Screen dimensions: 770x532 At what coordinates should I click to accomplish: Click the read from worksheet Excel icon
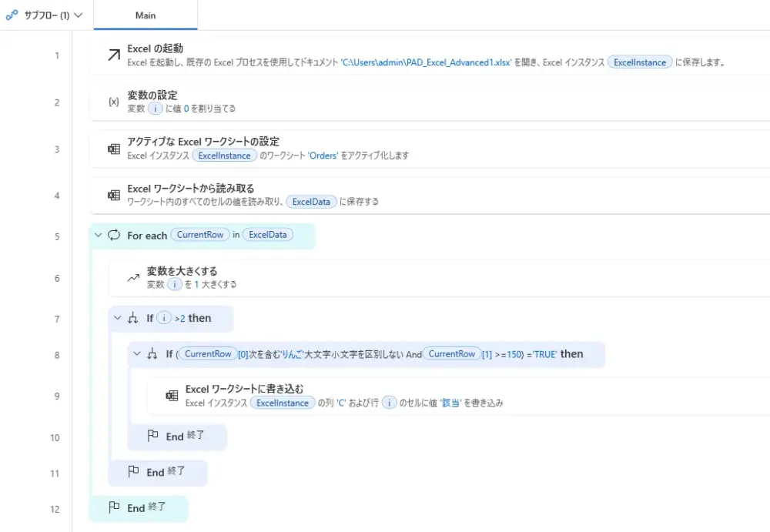[113, 195]
